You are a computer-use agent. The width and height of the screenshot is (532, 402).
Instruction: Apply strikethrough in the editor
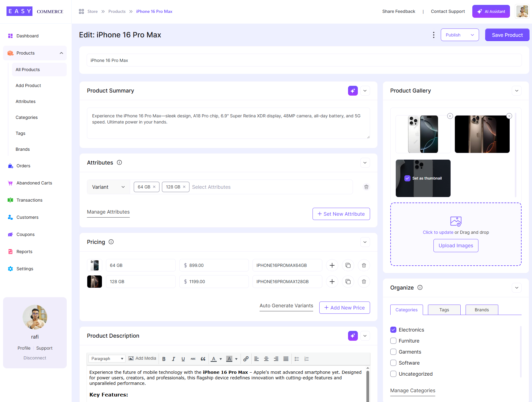[193, 359]
